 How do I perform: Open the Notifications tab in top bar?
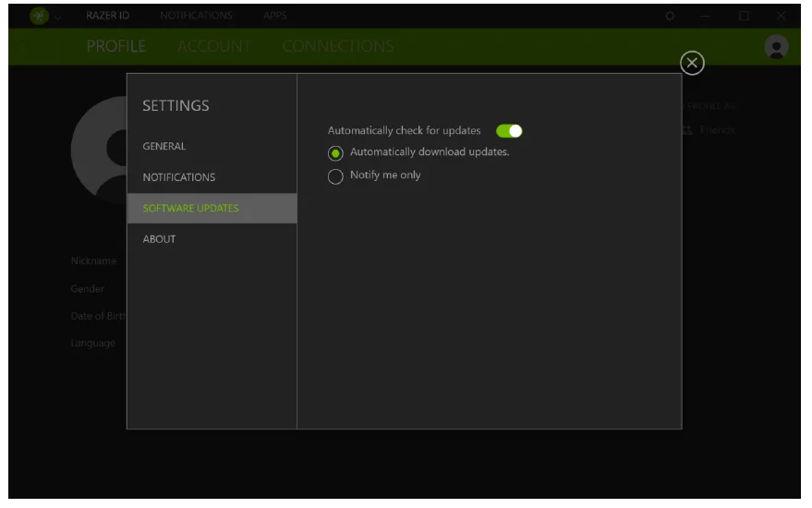(x=196, y=16)
